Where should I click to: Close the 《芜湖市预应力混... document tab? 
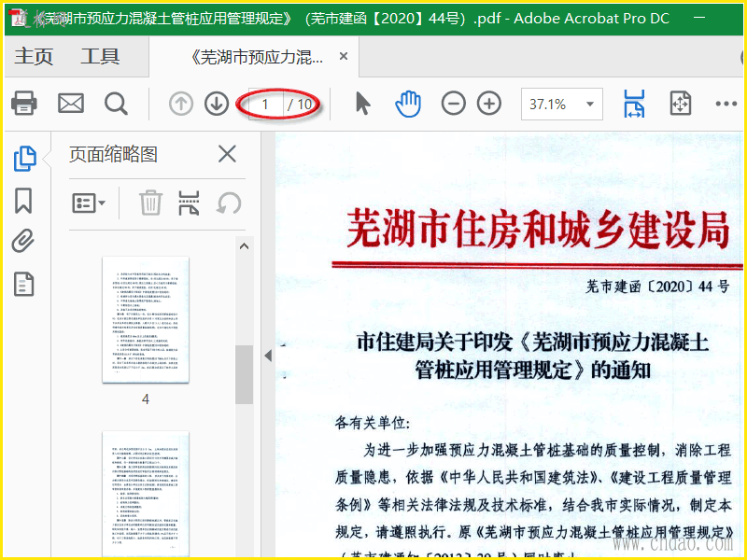[343, 56]
